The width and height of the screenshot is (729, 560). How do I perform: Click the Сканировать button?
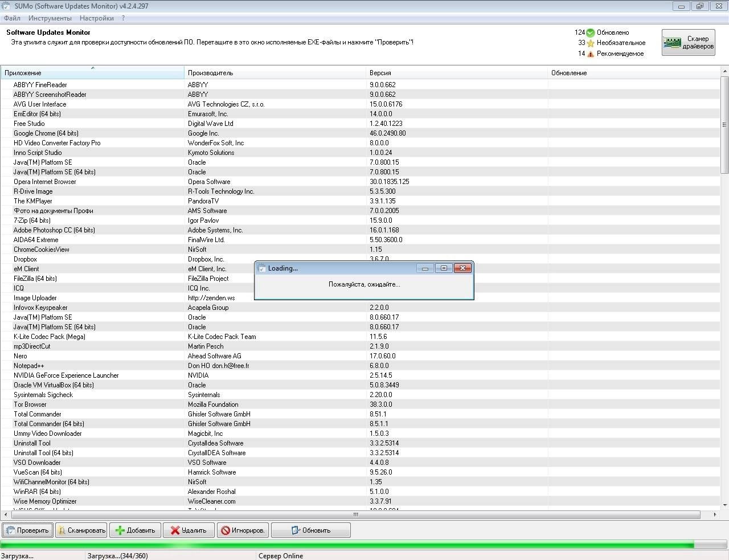click(81, 530)
